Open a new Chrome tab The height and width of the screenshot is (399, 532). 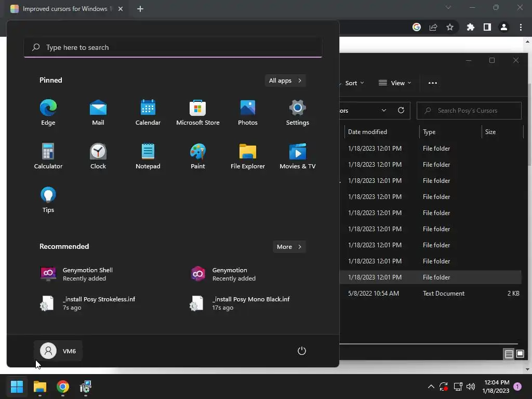click(140, 9)
